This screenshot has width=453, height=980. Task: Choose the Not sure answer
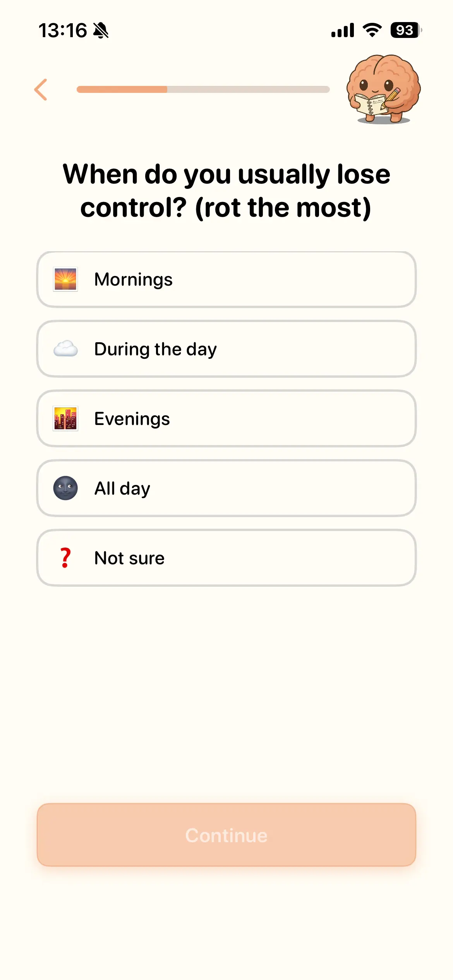226,558
